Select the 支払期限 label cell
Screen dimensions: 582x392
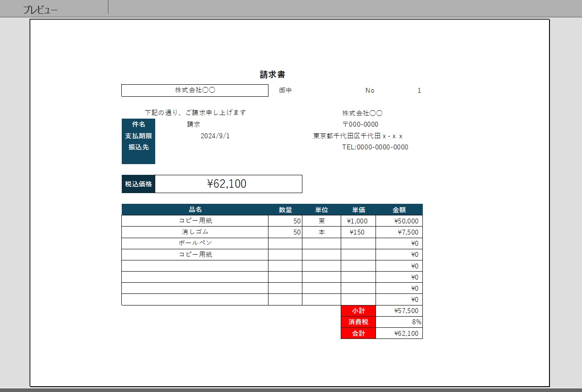138,136
